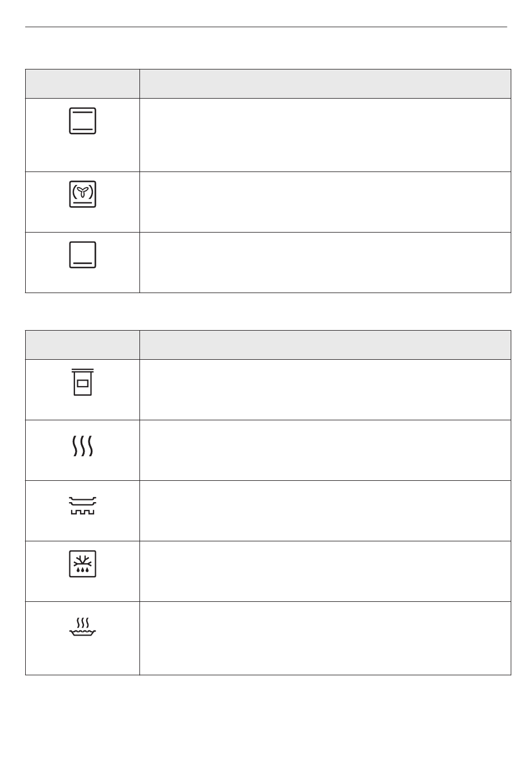
Task: Click the second table's wide right header cell
Action: (325, 345)
